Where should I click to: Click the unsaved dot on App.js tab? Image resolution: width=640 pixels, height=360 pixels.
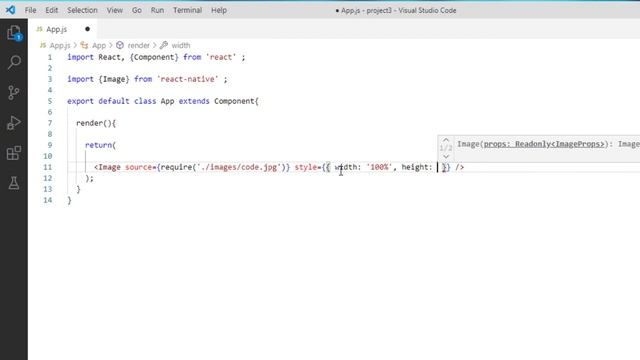point(87,29)
